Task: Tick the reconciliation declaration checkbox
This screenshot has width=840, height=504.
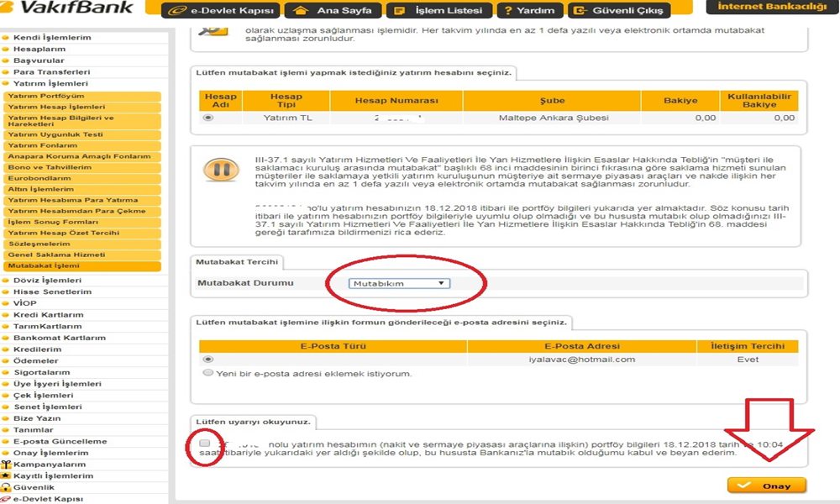Action: click(x=204, y=443)
